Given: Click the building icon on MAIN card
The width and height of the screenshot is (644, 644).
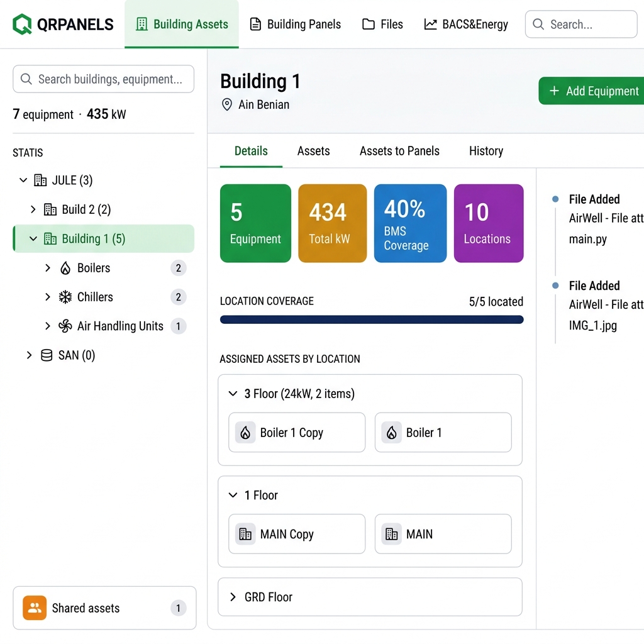Looking at the screenshot, I should point(392,534).
